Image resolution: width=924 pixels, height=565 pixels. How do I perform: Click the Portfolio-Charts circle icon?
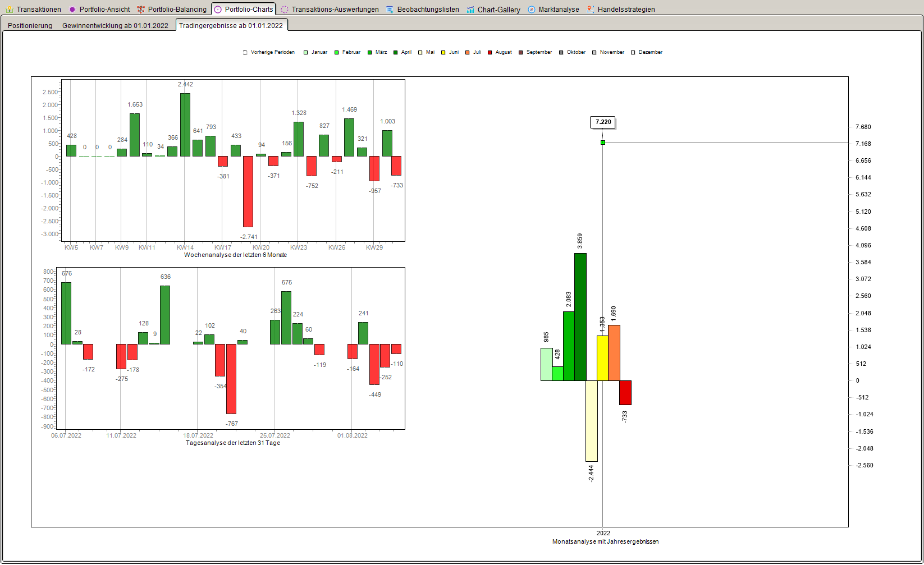pos(218,10)
